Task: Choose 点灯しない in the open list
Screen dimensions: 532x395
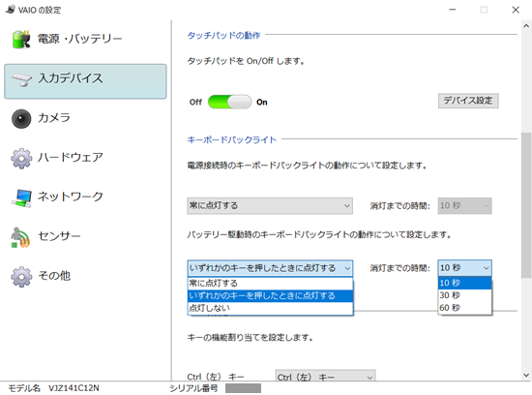Action: 270,308
